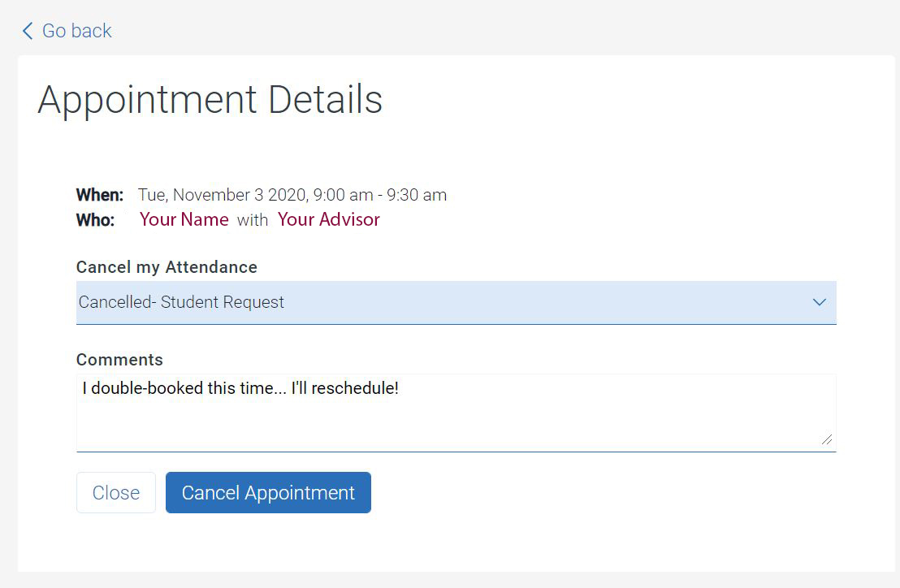Click the Appointment Details heading
This screenshot has width=900, height=588.
click(210, 100)
